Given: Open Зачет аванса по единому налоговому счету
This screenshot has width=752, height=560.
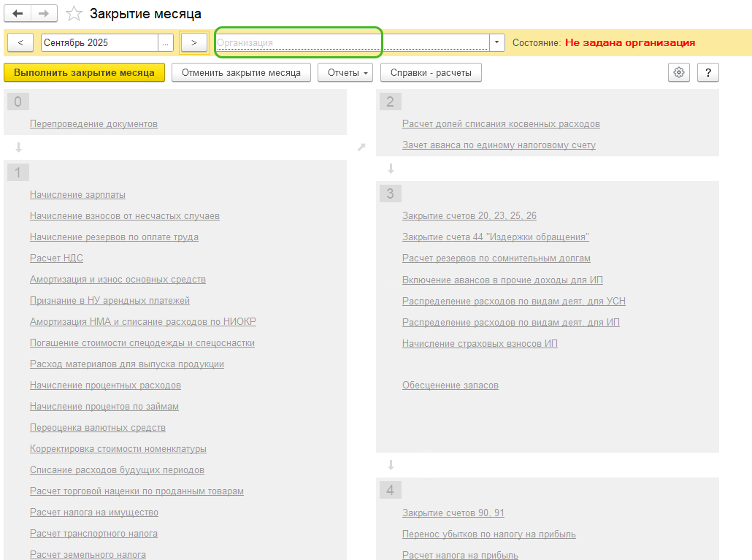Looking at the screenshot, I should 499,145.
